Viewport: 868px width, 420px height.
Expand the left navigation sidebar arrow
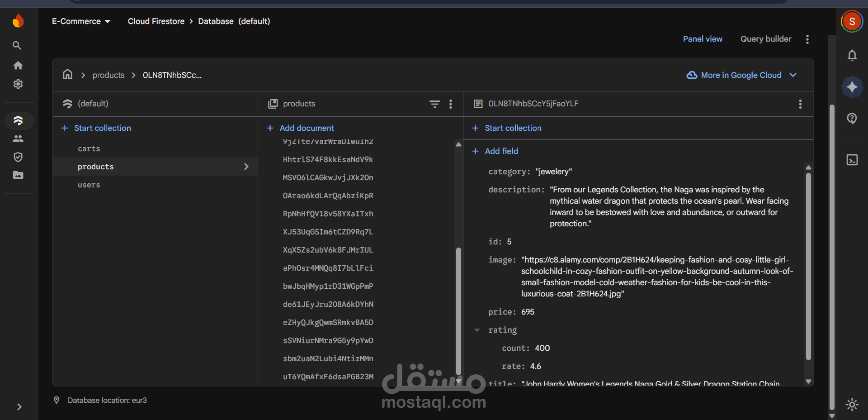click(x=19, y=407)
